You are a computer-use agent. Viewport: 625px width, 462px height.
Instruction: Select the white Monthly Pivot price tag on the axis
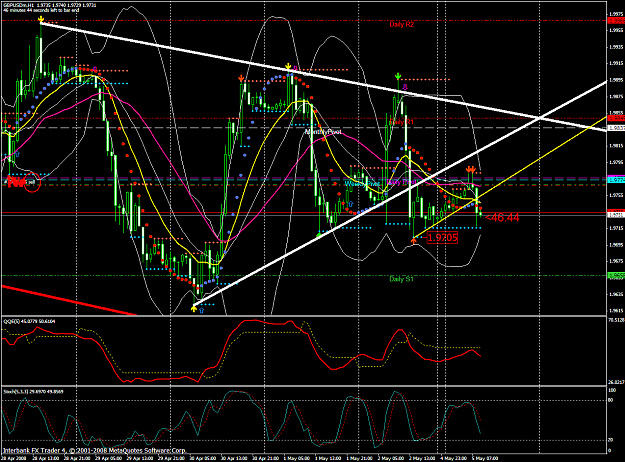(616, 128)
